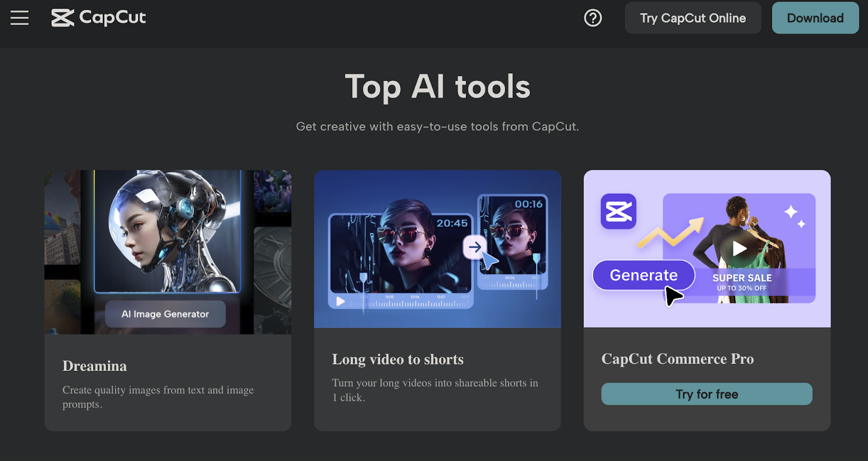The width and height of the screenshot is (868, 461).
Task: Click the Long video to shorts title
Action: (x=398, y=360)
